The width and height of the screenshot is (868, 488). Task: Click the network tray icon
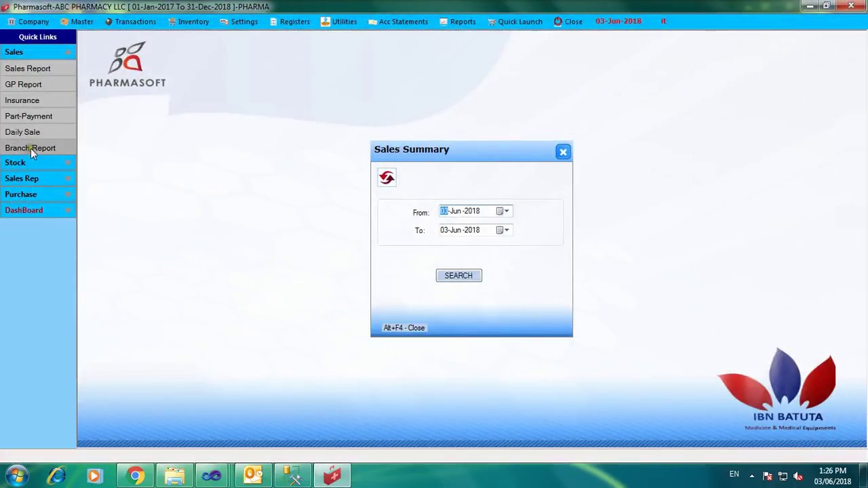783,476
